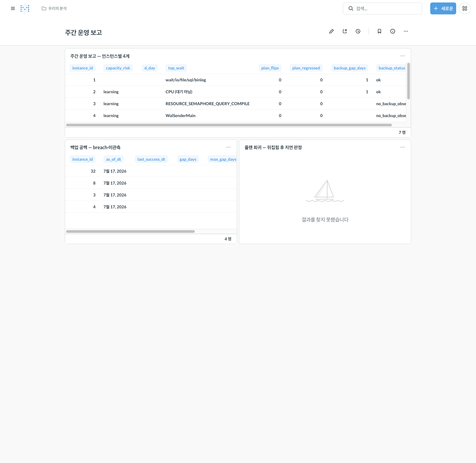The width and height of the screenshot is (476, 463).
Task: Open the 우리의 분석 collection link
Action: pos(54,9)
